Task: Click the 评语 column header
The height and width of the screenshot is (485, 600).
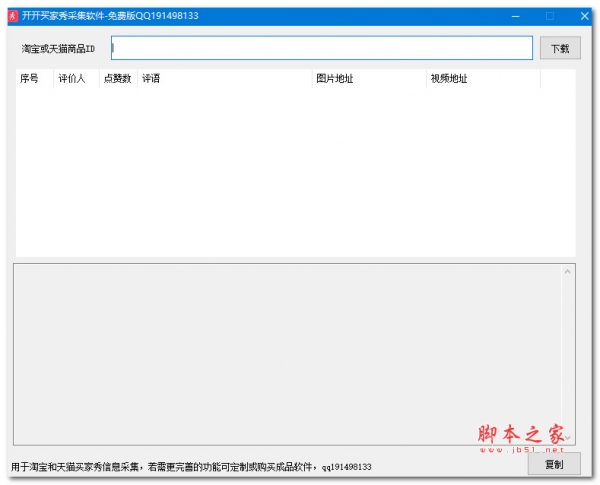Action: (224, 79)
